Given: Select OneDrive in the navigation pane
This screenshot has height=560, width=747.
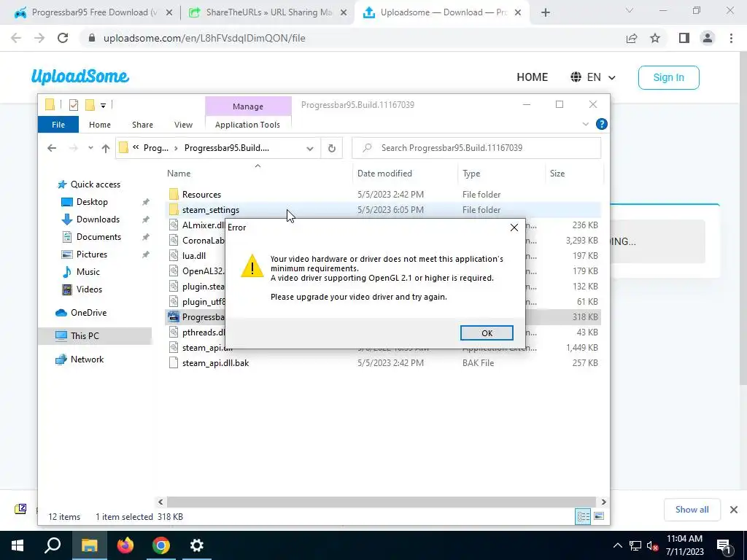Looking at the screenshot, I should point(88,313).
